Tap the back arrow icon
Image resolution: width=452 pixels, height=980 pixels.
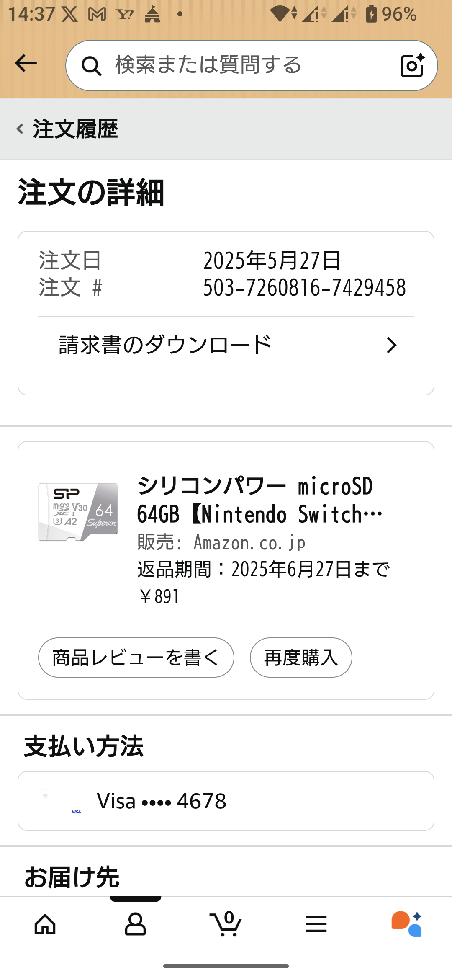click(26, 64)
